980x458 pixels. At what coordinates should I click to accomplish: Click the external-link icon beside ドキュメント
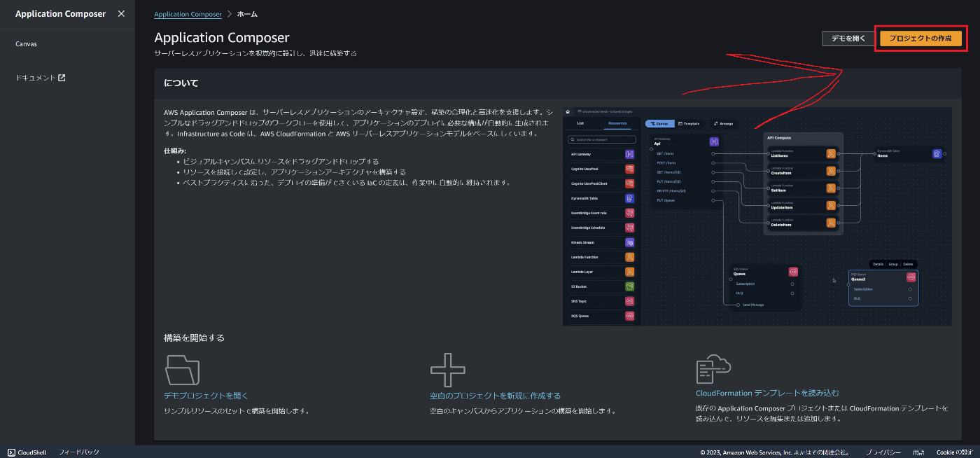tap(62, 78)
